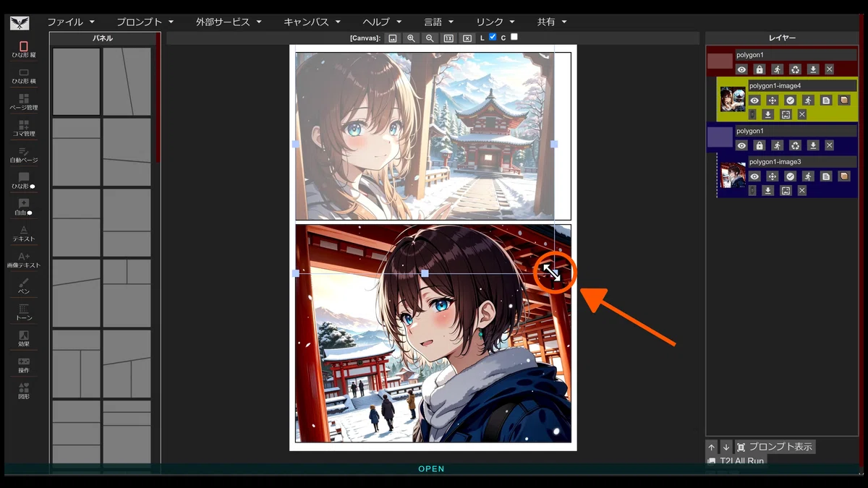
Task: Open the トーン tone tool
Action: pos(23,312)
